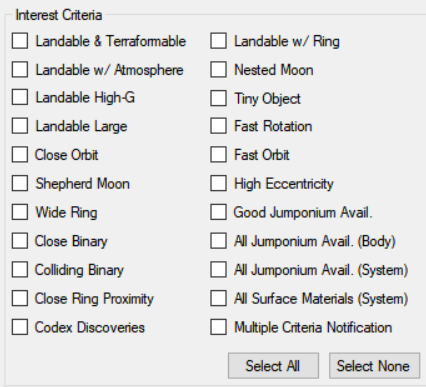
Task: Toggle the Landable Large checkbox
Action: coord(20,126)
